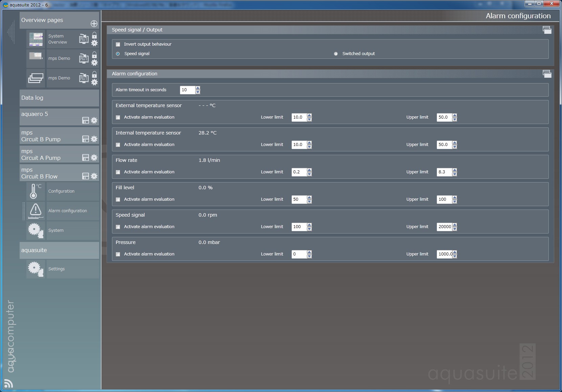Open the gear settings for System Overview
562x392 pixels.
coord(94,43)
